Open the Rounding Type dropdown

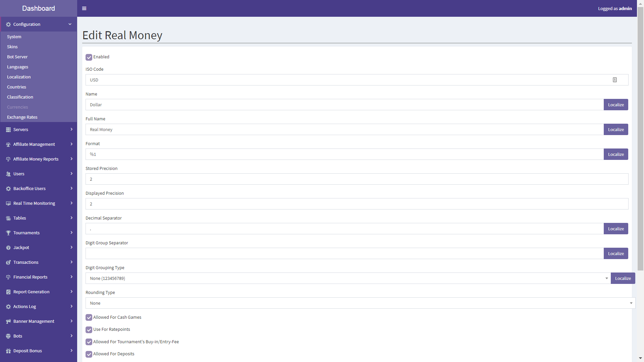631,303
